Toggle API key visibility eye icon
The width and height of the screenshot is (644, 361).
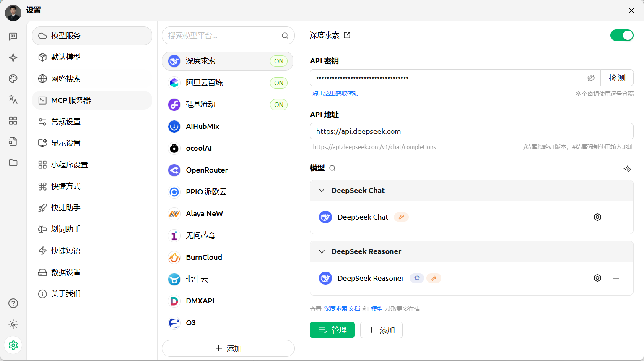pos(591,78)
